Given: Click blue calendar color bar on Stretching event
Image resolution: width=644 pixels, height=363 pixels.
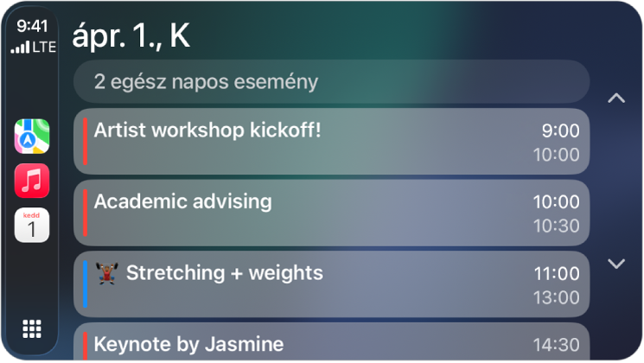Looking at the screenshot, I should 86,284.
